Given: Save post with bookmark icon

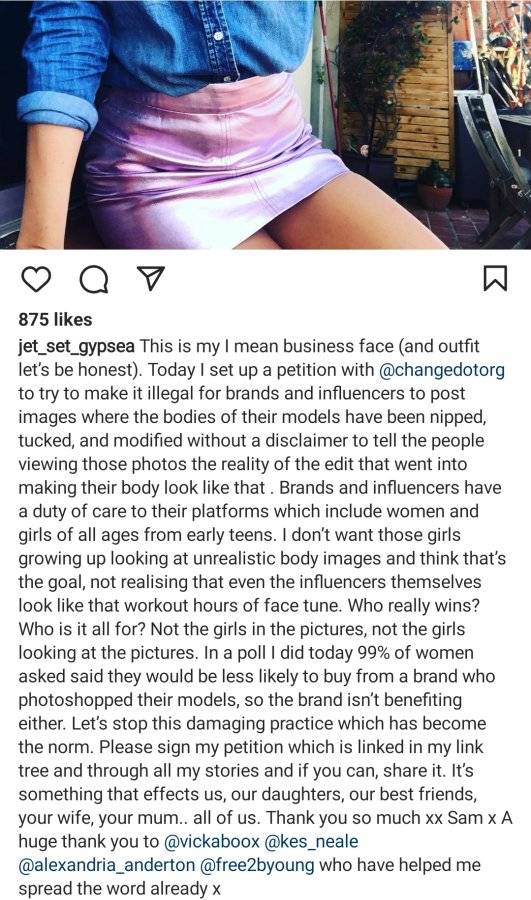Looking at the screenshot, I should click(495, 277).
